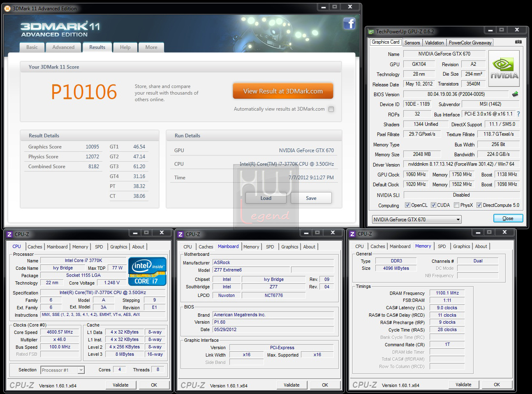
Task: Open Caches tab in the CPU-Z CPU window
Action: click(35, 247)
